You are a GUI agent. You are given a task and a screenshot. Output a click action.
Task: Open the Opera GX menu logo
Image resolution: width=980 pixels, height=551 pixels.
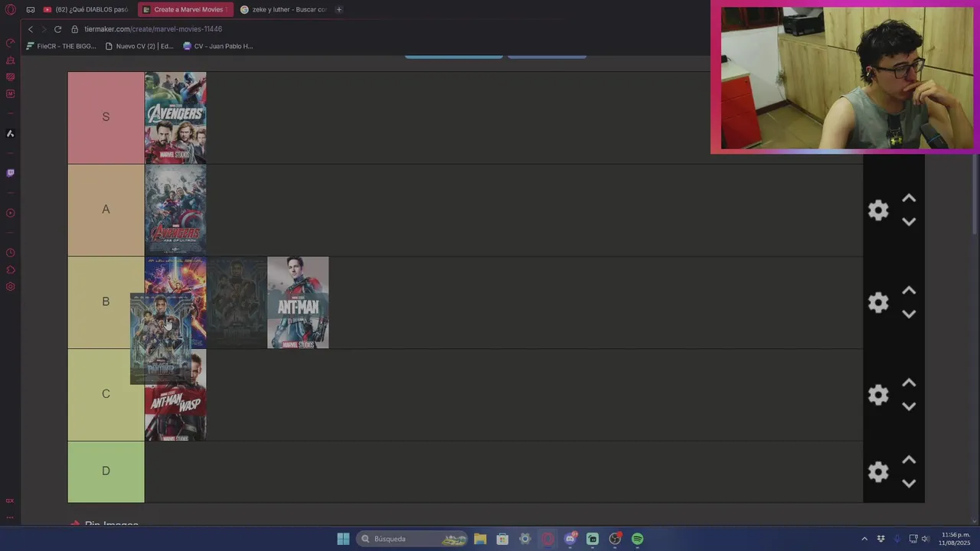click(x=10, y=9)
